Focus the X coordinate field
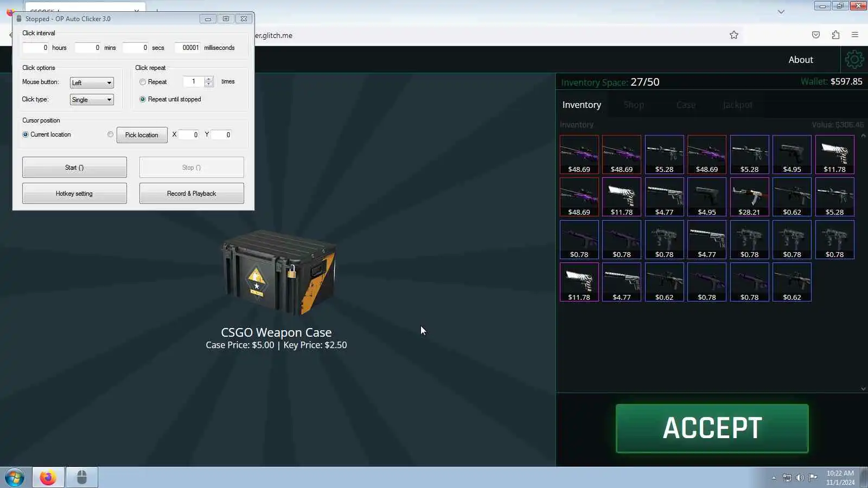The width and height of the screenshot is (868, 488). tap(189, 135)
